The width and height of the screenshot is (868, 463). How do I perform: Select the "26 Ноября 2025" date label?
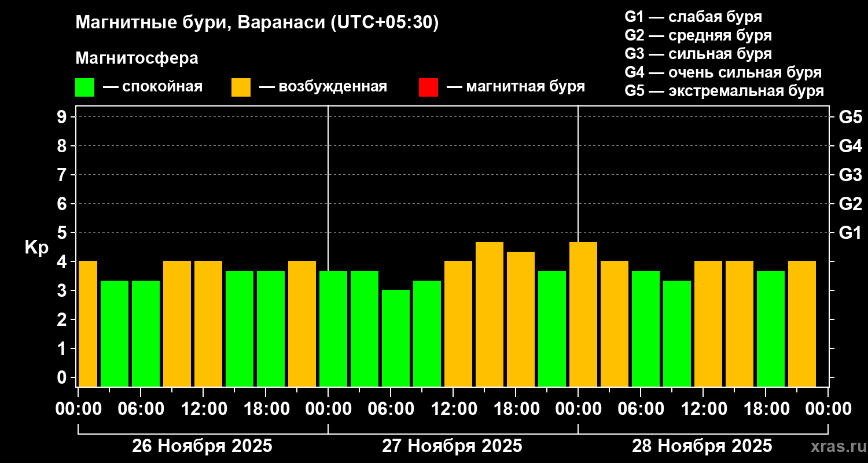tap(202, 446)
